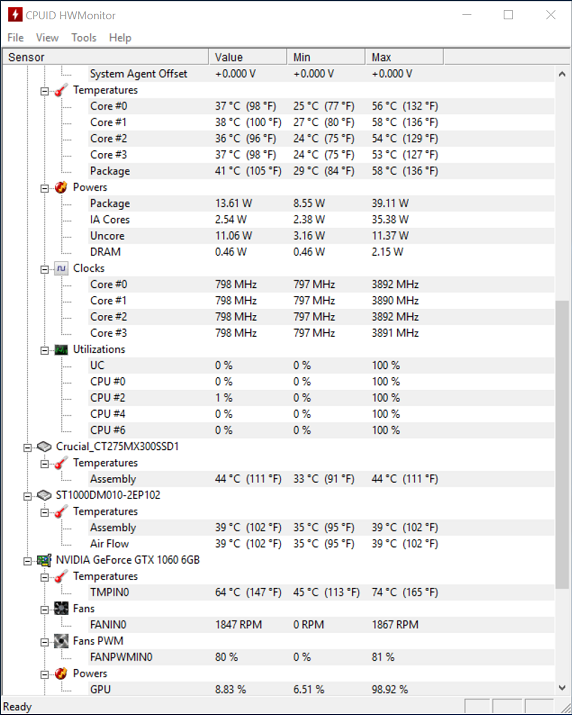Screen dimensions: 572x715
Task: Click the Value column header
Action: 248,57
